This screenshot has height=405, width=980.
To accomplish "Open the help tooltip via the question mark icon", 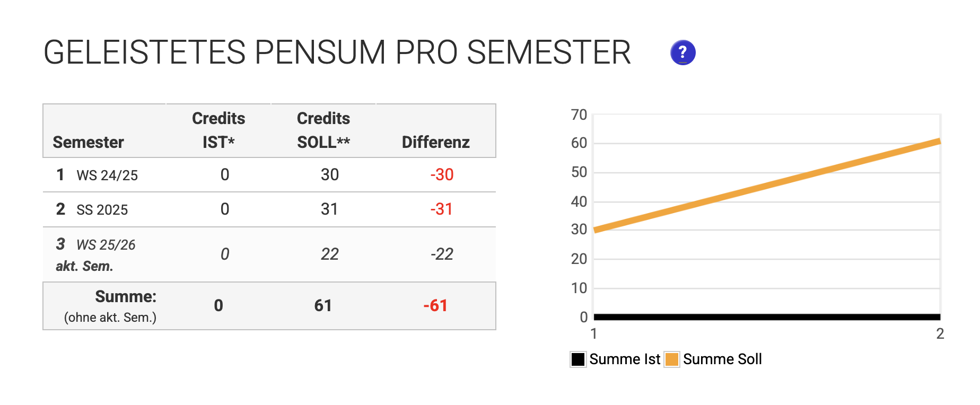I will (x=682, y=51).
